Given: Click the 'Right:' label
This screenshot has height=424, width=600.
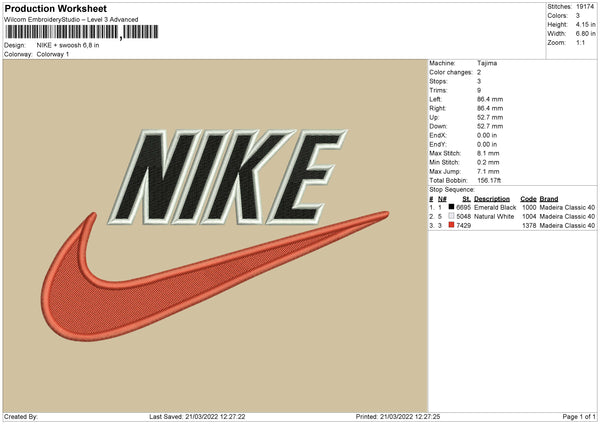Looking at the screenshot, I should 437,108.
